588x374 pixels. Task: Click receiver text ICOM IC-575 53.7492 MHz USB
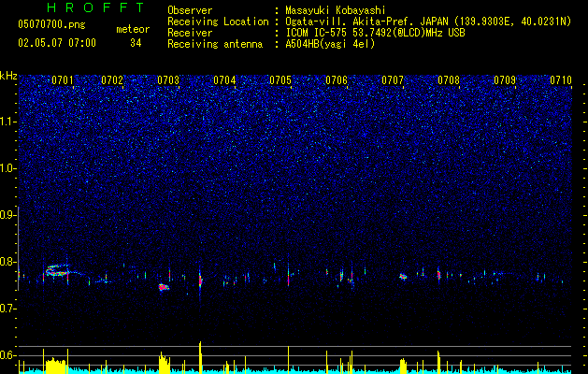point(375,33)
